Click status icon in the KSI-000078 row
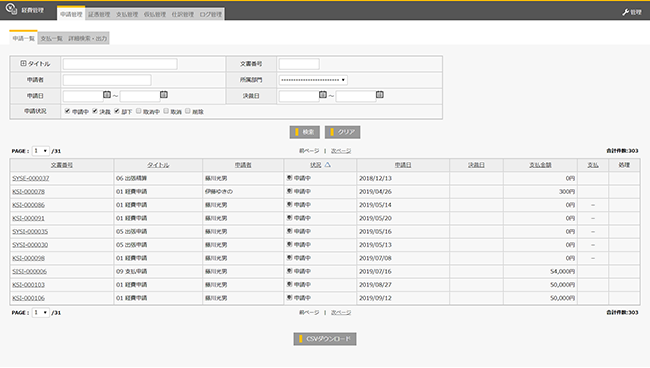This screenshot has width=650, height=368. click(x=289, y=191)
